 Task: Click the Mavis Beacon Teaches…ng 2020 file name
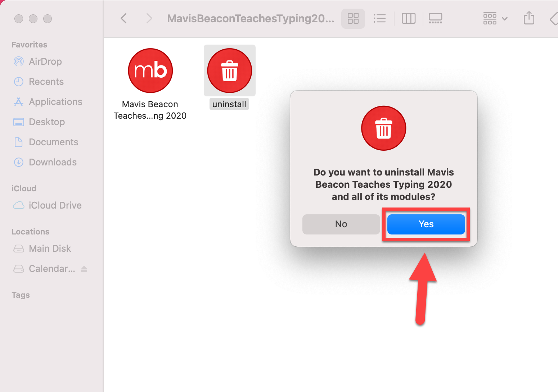pyautogui.click(x=150, y=110)
